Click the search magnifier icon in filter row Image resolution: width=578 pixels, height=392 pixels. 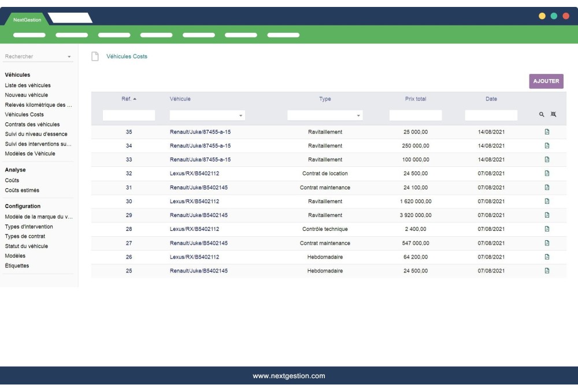pyautogui.click(x=542, y=115)
